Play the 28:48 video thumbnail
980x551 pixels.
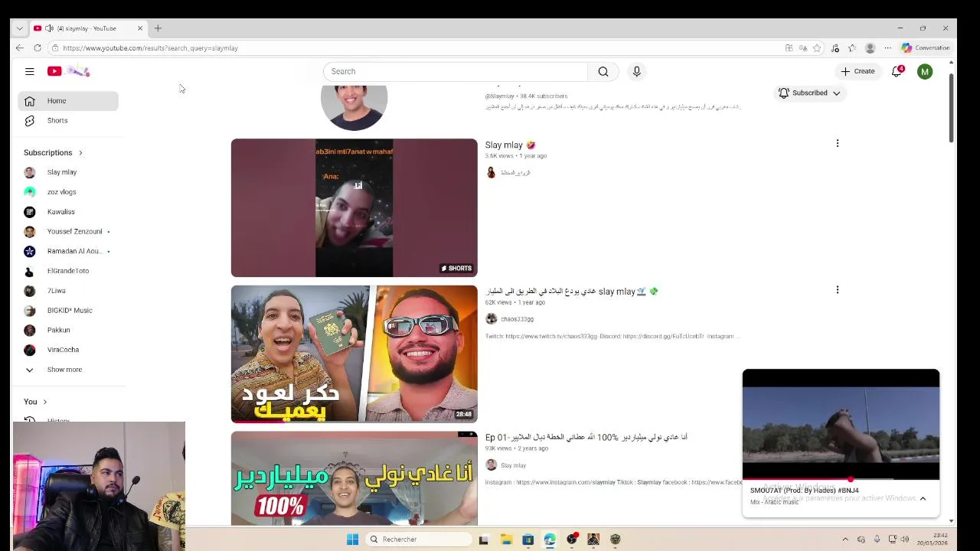(354, 354)
